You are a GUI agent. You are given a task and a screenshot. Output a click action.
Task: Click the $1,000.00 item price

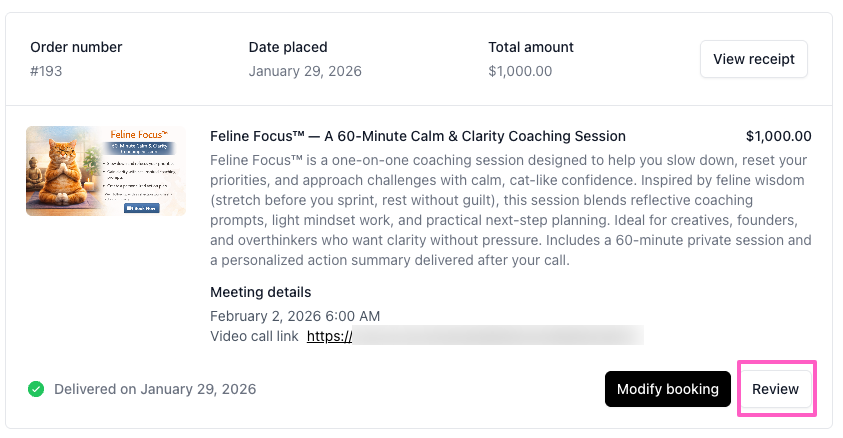778,136
